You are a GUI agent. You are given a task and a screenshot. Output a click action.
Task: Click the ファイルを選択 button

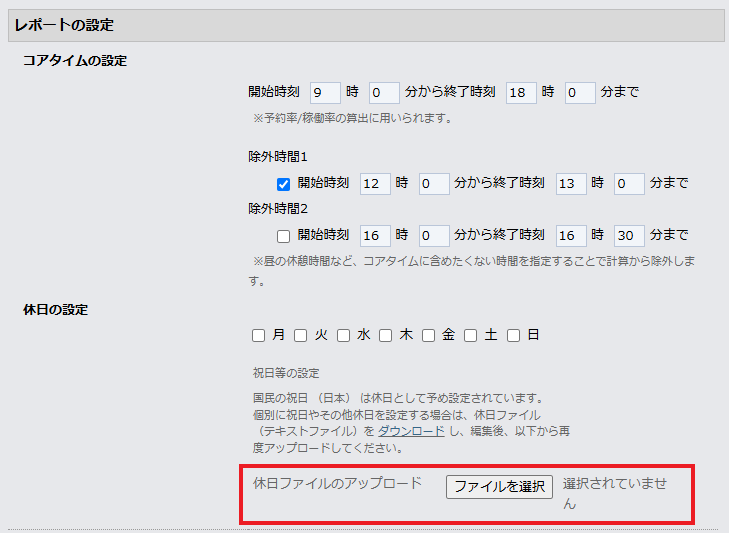click(499, 487)
